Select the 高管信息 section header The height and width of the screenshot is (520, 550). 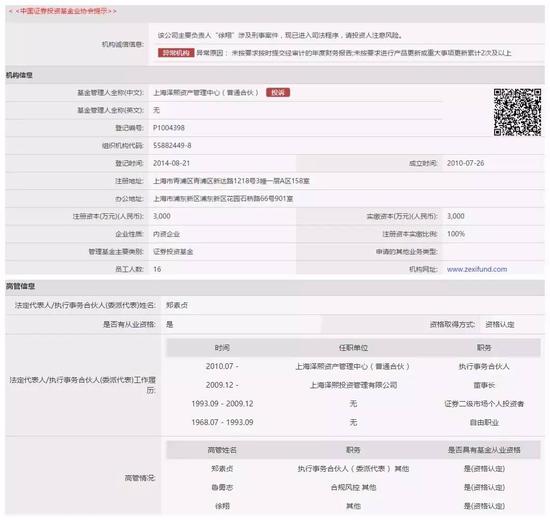click(20, 286)
